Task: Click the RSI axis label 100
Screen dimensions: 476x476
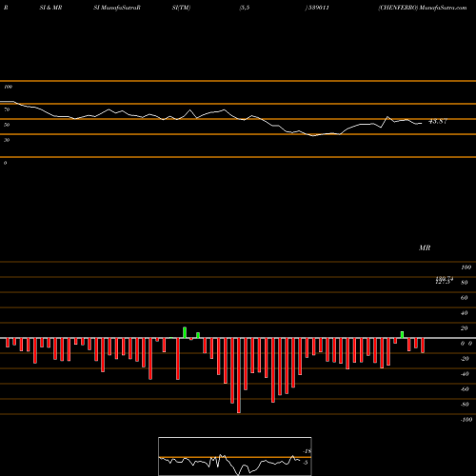Action: click(8, 87)
